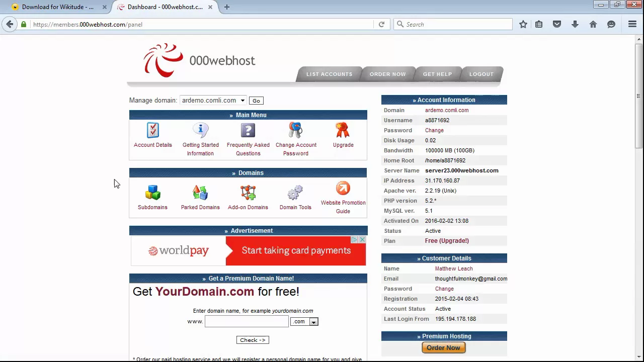Click the Parked Domains text link
Image resolution: width=644 pixels, height=362 pixels.
[x=200, y=207]
